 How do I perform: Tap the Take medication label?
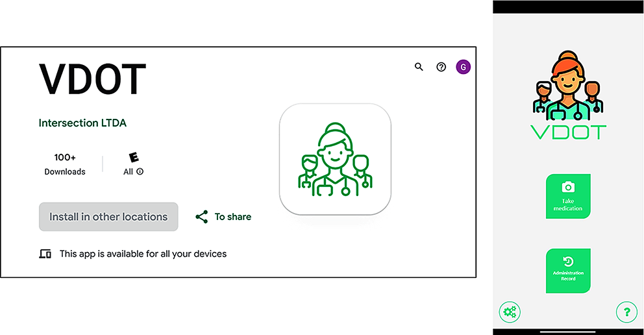point(568,205)
